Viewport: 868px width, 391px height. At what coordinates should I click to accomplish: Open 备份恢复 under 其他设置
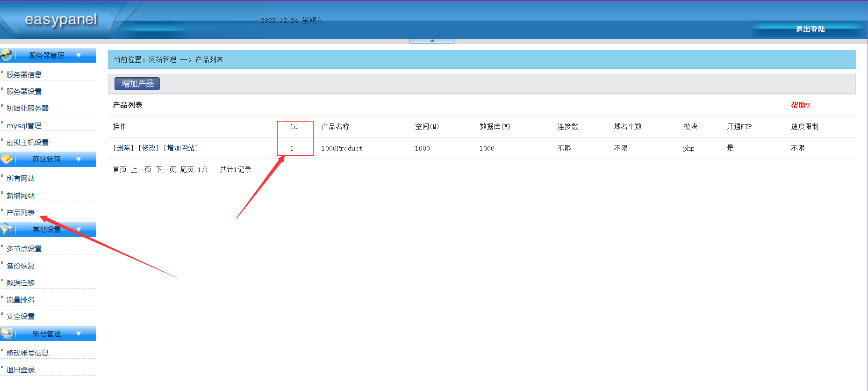(x=21, y=266)
